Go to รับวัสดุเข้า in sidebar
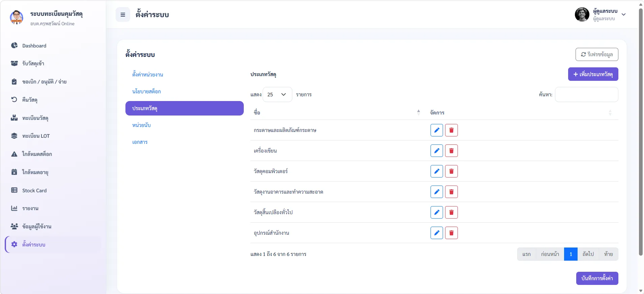Screen dimensions: 644x294 pyautogui.click(x=53, y=64)
